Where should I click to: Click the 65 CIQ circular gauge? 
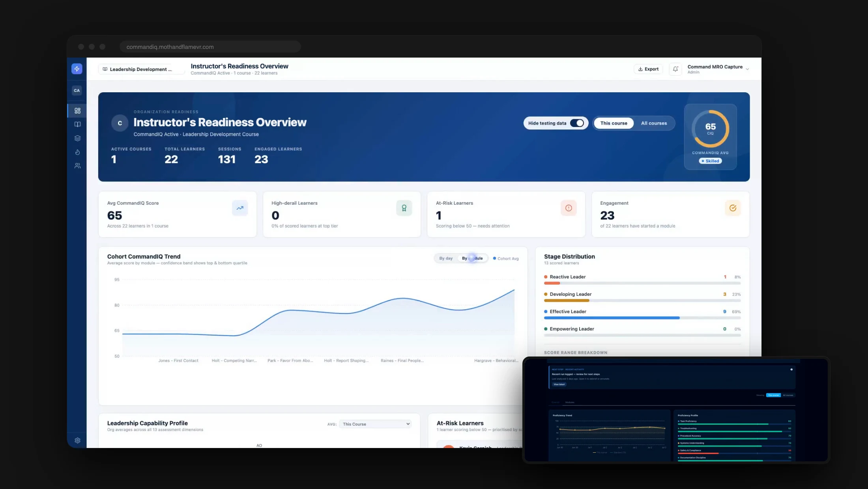(x=710, y=129)
